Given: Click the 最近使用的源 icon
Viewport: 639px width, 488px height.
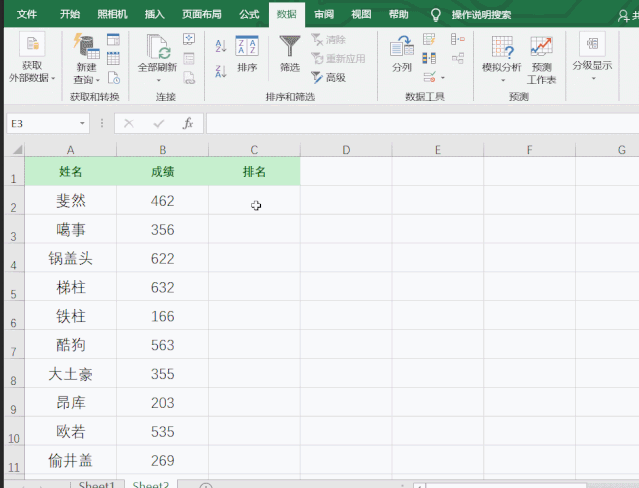Looking at the screenshot, I should [x=113, y=77].
